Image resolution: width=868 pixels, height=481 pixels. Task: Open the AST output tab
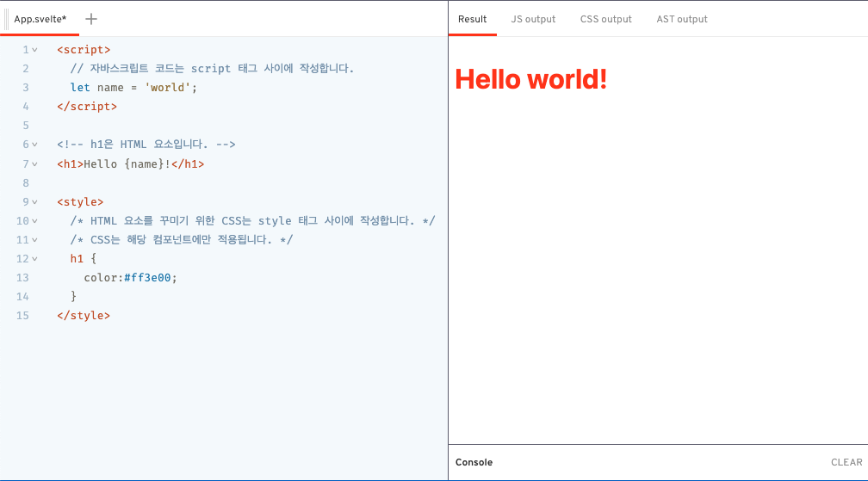[682, 19]
